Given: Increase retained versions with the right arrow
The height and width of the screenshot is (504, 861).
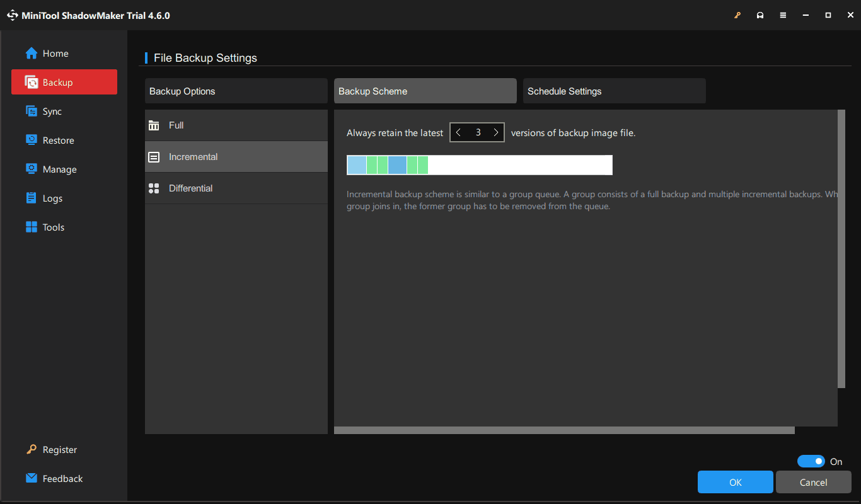Looking at the screenshot, I should coord(496,132).
